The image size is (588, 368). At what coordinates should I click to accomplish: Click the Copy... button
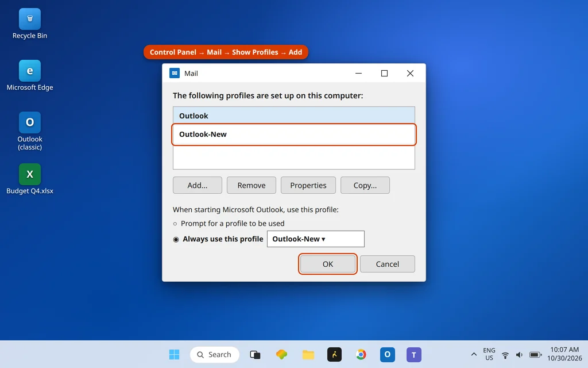coord(365,185)
